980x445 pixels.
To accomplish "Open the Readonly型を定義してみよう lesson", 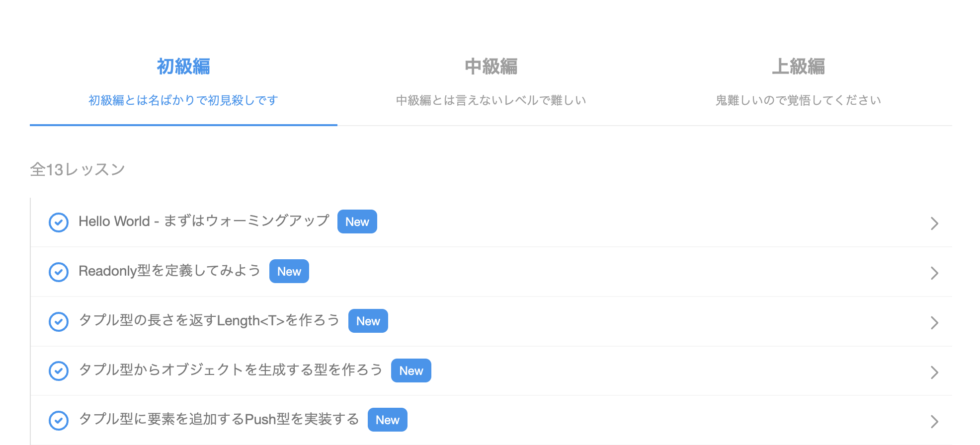I will [169, 271].
